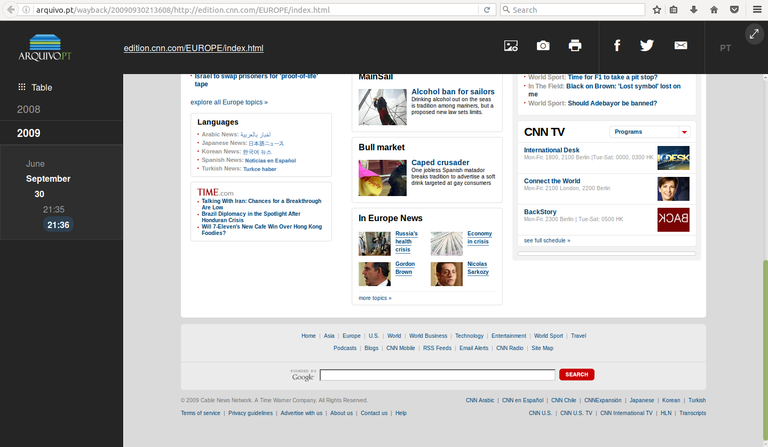768x447 pixels.
Task: Click the Arquivo.pt logo
Action: point(45,47)
